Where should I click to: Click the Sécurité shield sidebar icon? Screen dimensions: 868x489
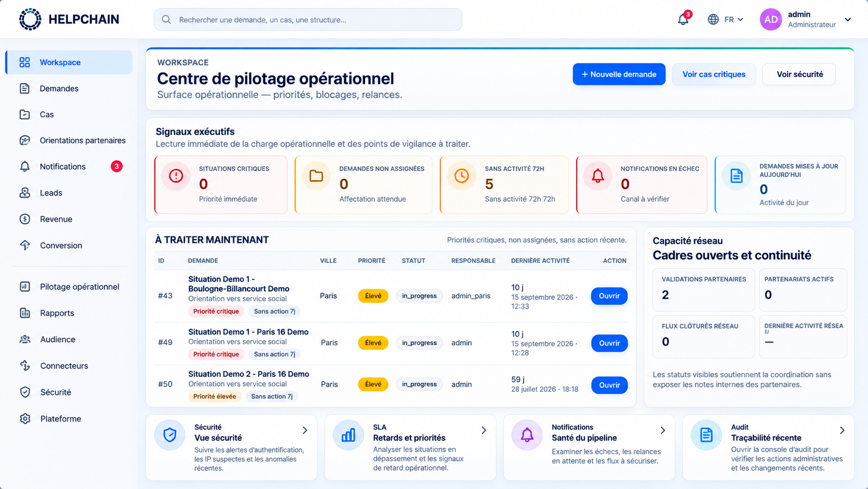tap(25, 392)
